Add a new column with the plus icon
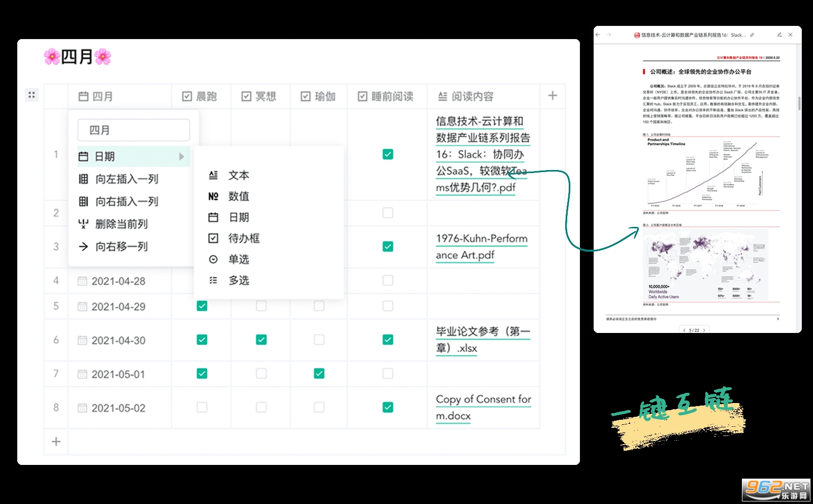813x504 pixels. pos(552,95)
